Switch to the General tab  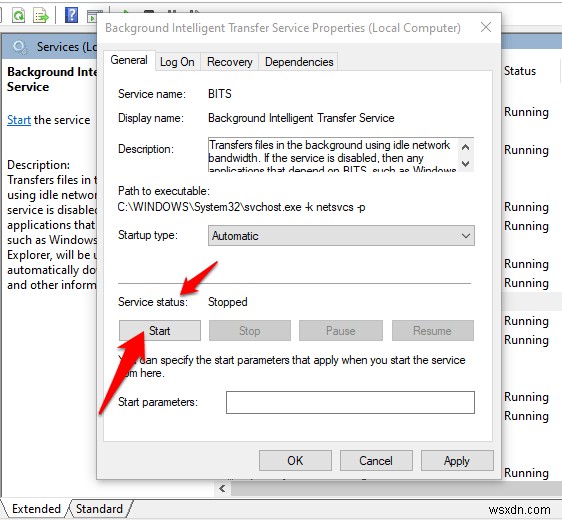[129, 60]
